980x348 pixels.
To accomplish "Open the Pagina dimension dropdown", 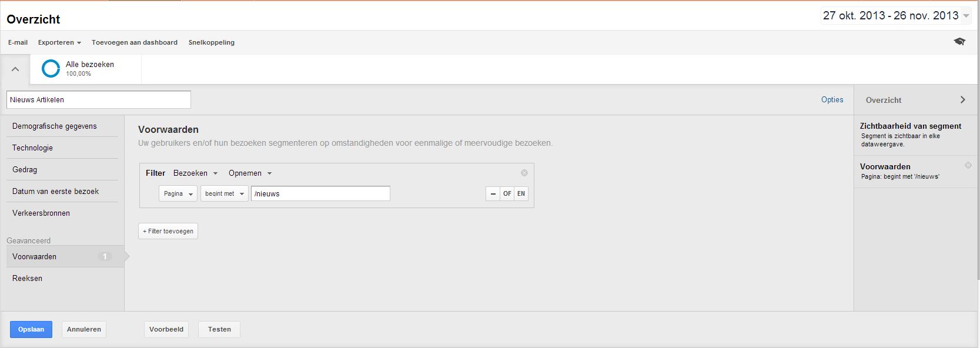I will (178, 193).
